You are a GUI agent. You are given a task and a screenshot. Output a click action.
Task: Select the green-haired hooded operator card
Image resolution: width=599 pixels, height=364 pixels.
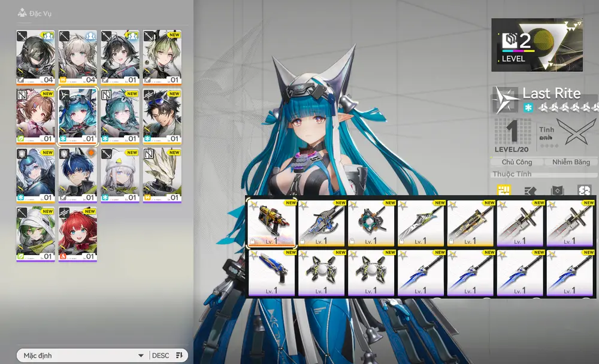point(35,234)
